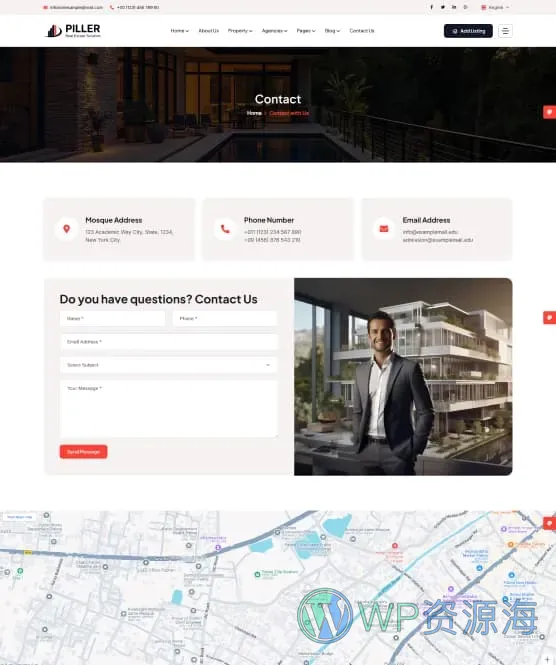Screen dimensions: 556x665
Task: Expand the Property menu
Action: pos(240,31)
